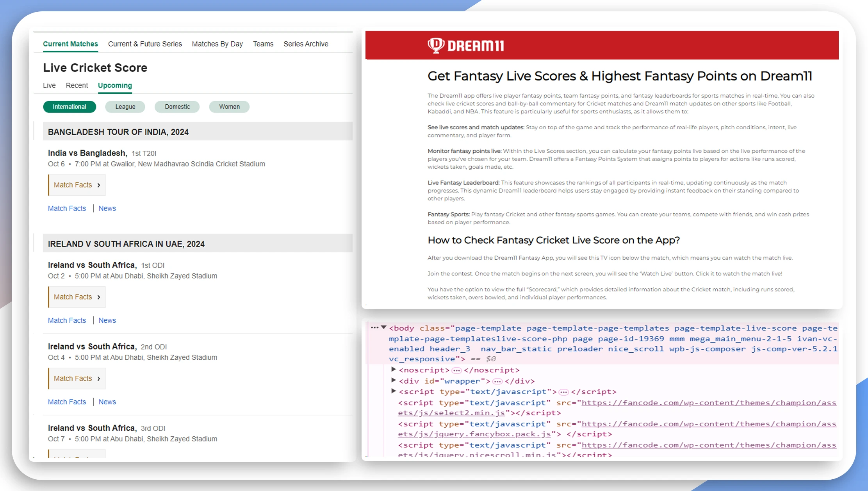Open the Matches By Day tab
868x491 pixels.
click(217, 44)
